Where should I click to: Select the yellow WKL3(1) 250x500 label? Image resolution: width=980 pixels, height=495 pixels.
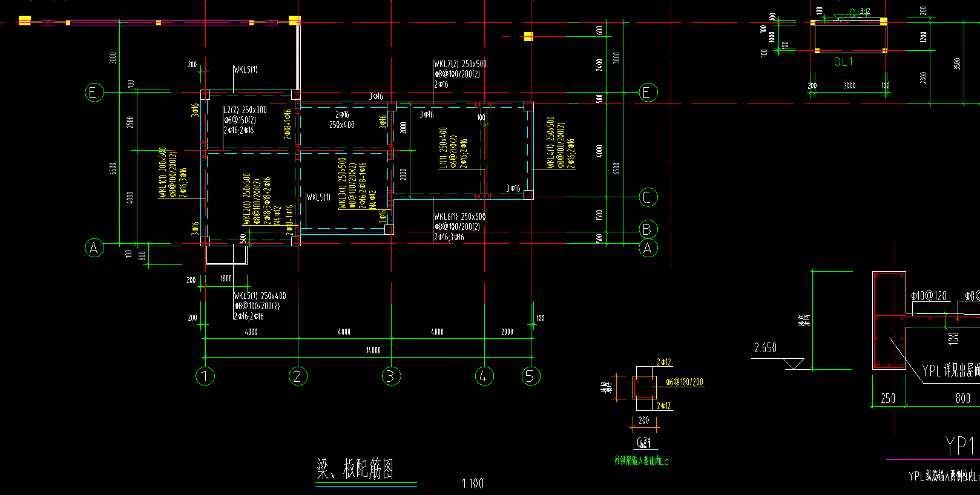[343, 183]
